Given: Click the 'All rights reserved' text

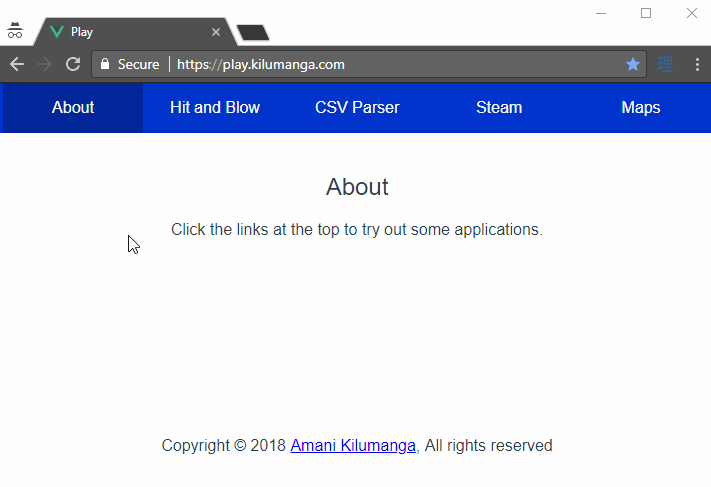Looking at the screenshot, I should [488, 445].
